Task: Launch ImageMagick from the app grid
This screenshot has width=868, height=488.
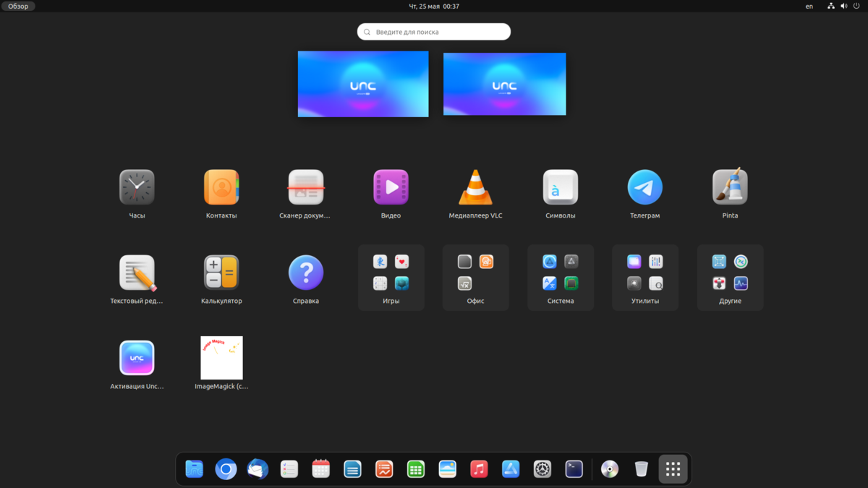Action: [x=221, y=357]
